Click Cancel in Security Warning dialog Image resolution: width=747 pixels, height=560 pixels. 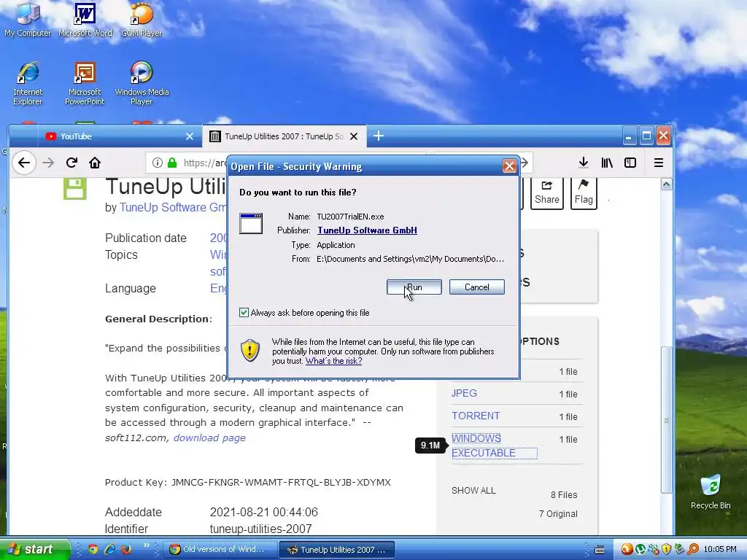tap(477, 287)
